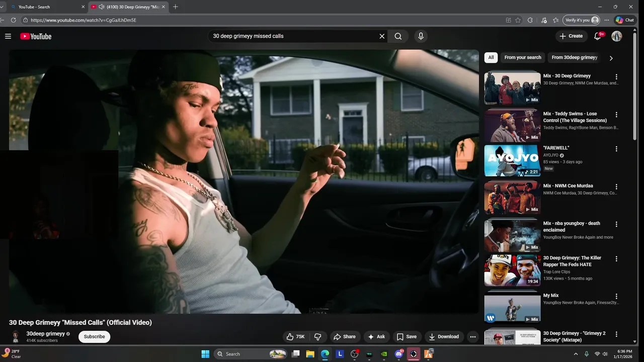This screenshot has height=362, width=644.
Task: Open the Windows Start menu
Action: point(205,354)
